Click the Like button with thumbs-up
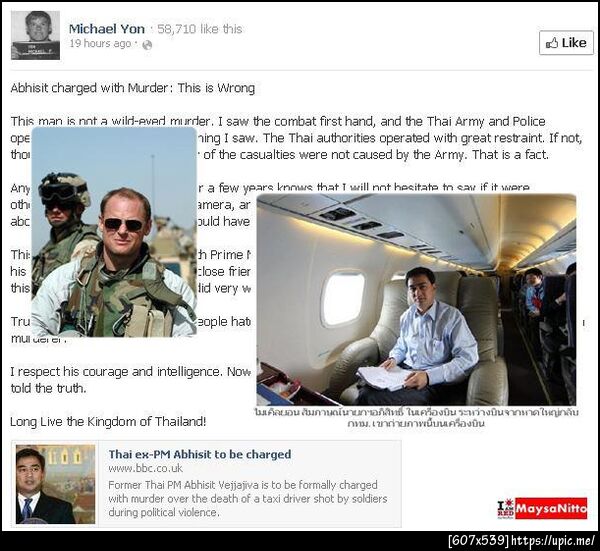 point(566,43)
